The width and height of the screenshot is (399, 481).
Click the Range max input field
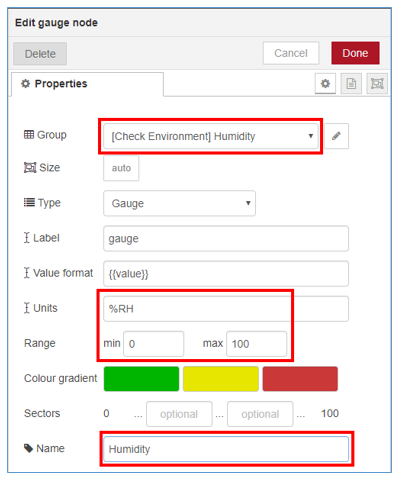tap(257, 344)
